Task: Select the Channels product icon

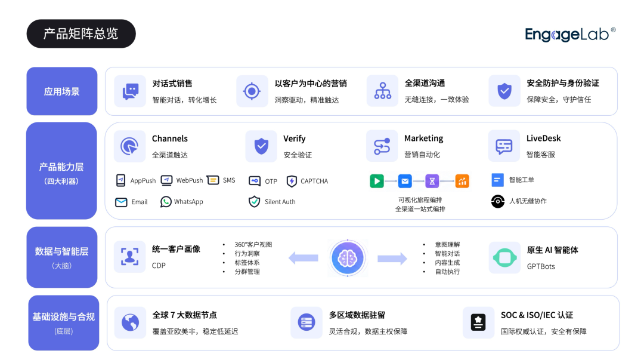Action: (130, 146)
